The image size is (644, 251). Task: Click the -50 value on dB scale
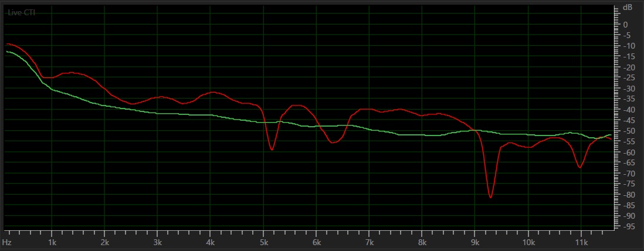(628, 131)
